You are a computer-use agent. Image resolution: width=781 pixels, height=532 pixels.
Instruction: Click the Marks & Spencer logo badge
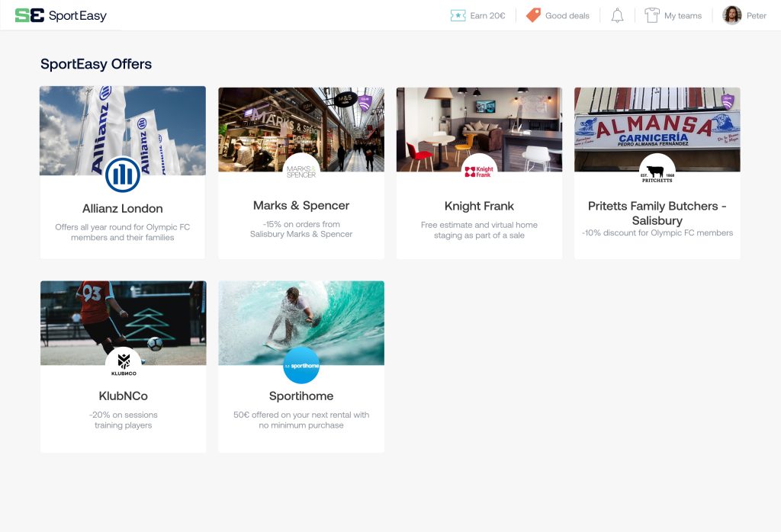click(x=301, y=171)
